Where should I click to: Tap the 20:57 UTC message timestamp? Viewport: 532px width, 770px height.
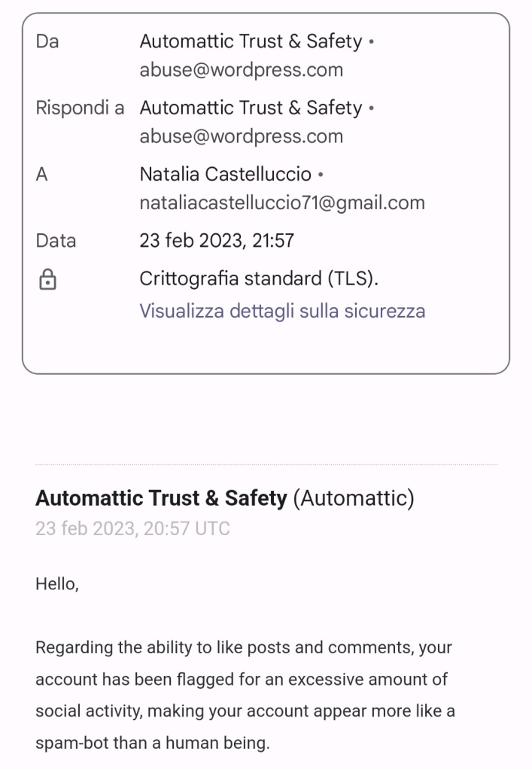coord(132,528)
